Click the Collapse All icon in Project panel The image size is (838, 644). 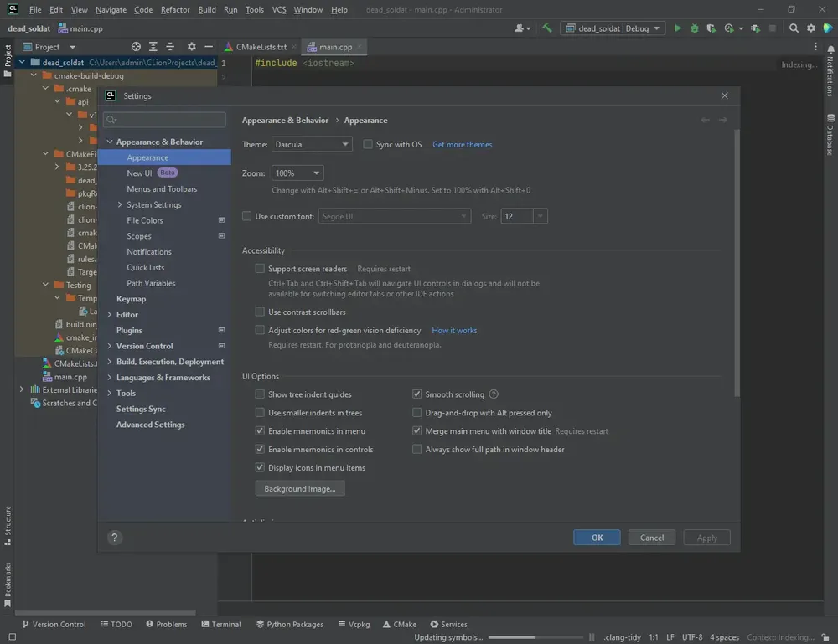pos(171,47)
